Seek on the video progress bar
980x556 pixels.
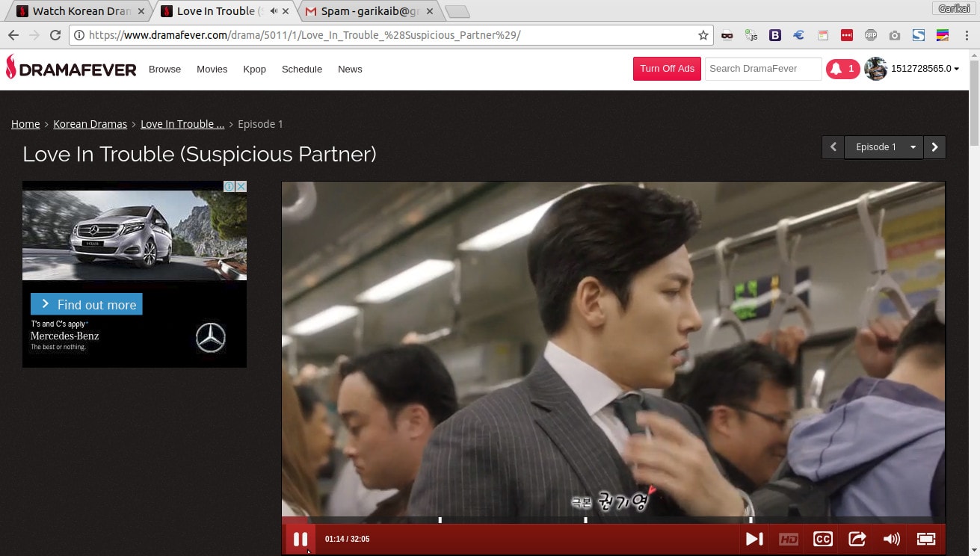613,520
